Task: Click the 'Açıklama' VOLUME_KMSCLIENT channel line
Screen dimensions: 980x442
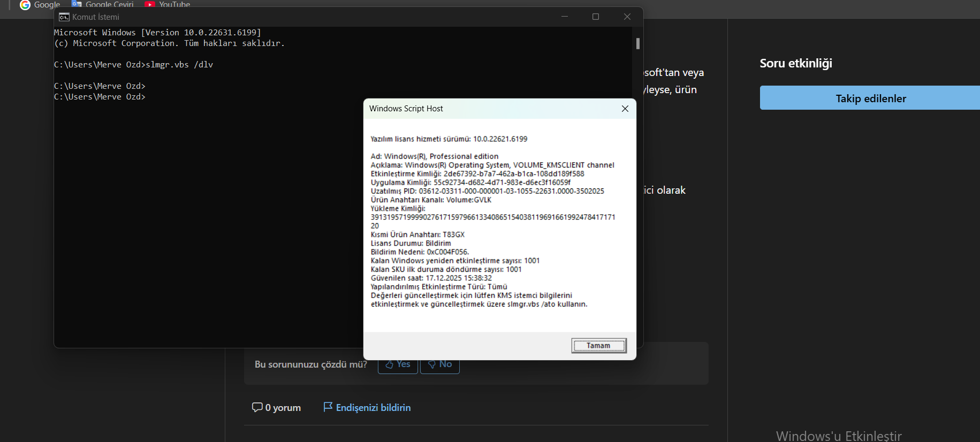Action: click(x=492, y=165)
